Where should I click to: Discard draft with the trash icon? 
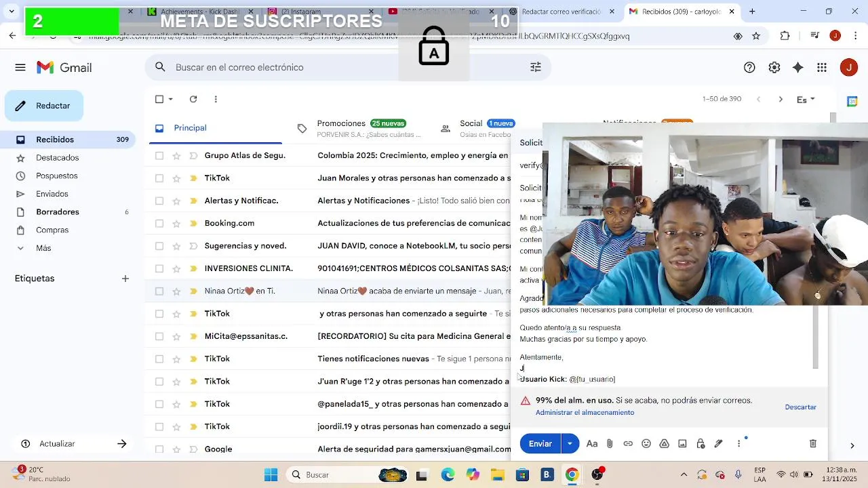[812, 443]
